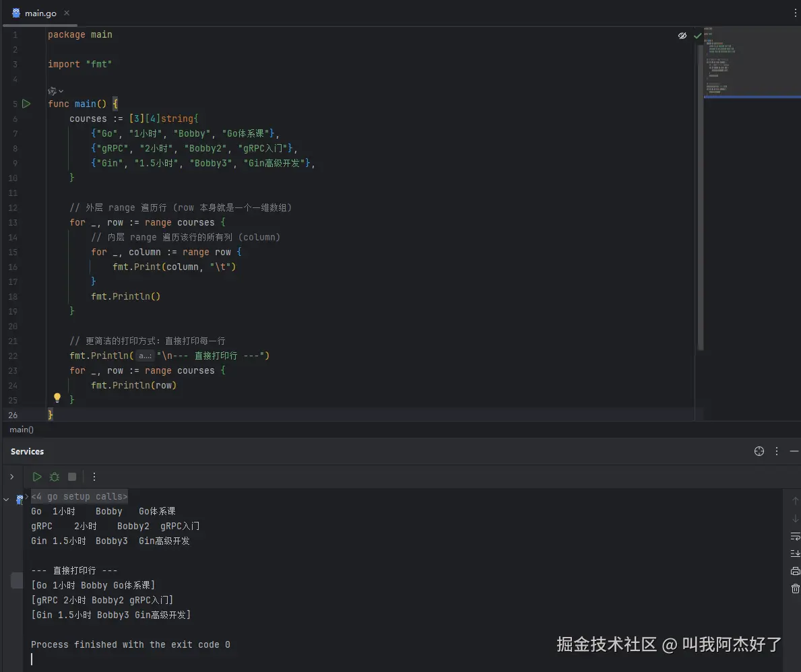Click parameter hint 'a...:' on line 22
The image size is (801, 672).
click(x=145, y=356)
